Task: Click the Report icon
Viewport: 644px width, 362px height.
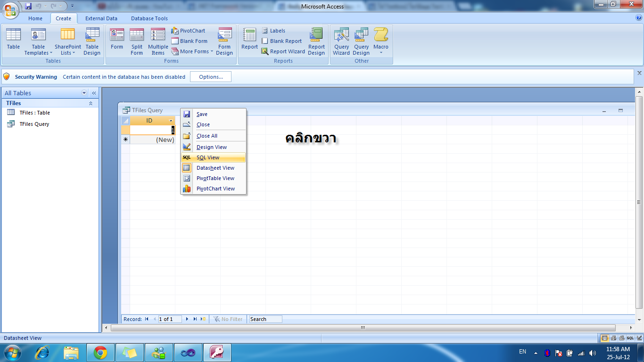Action: click(x=249, y=39)
